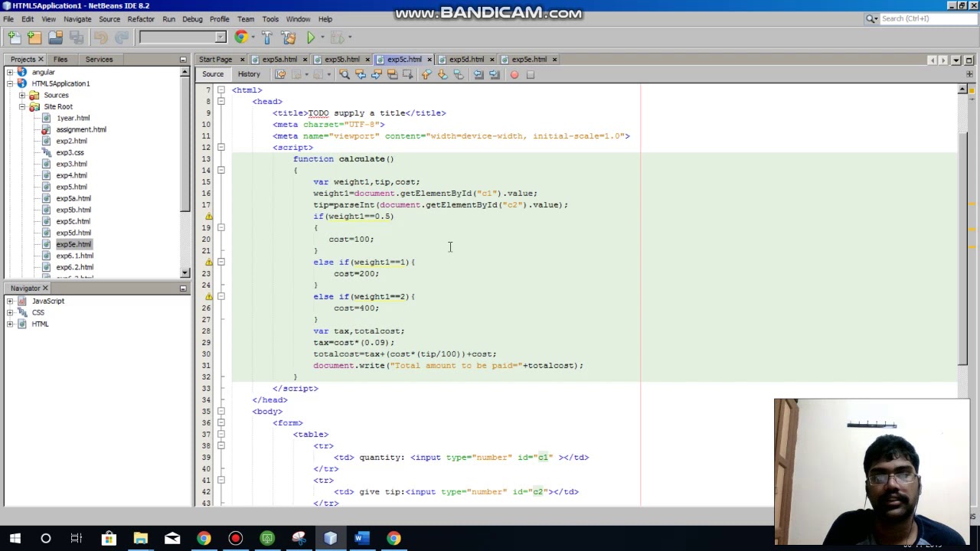Click the New Project toolbar icon

[x=34, y=37]
